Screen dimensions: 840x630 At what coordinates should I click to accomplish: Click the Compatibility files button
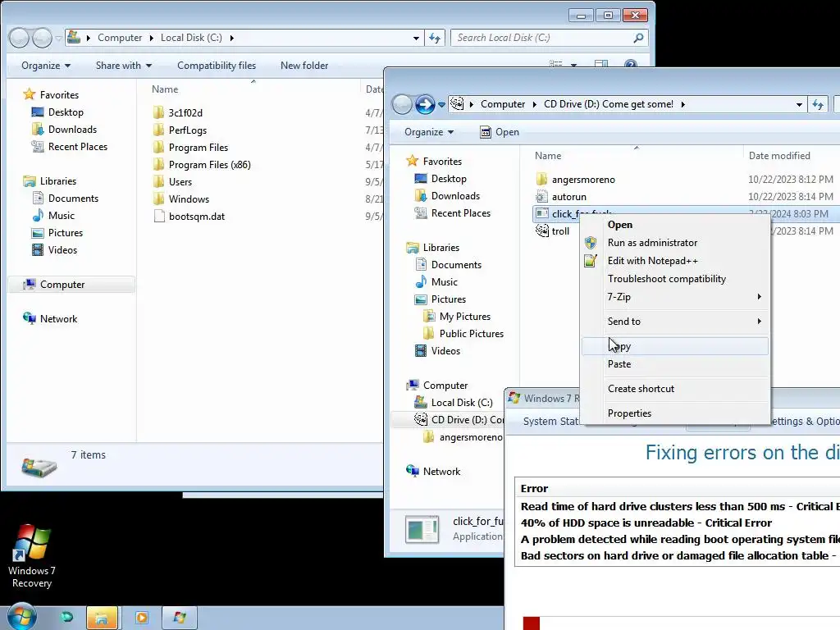pos(217,66)
